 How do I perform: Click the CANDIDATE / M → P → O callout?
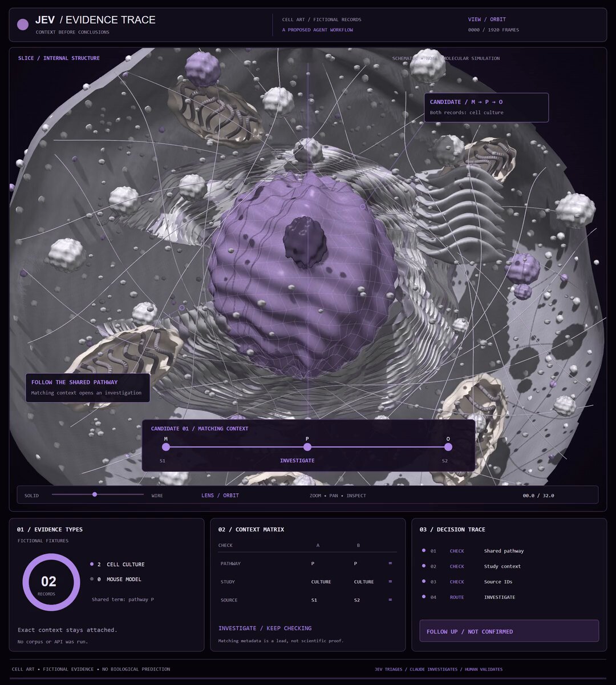click(487, 107)
